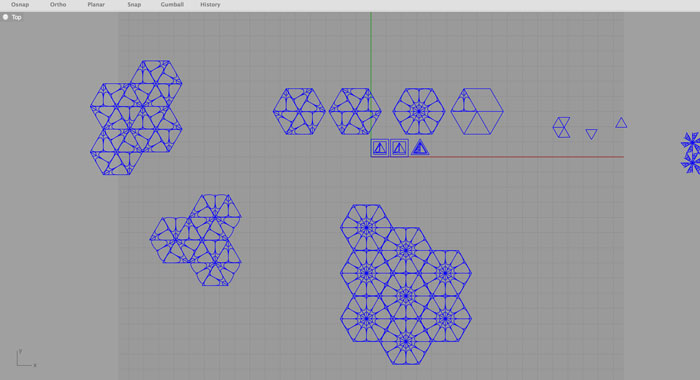Select the large seven-hexagon flower cluster

coord(406,284)
